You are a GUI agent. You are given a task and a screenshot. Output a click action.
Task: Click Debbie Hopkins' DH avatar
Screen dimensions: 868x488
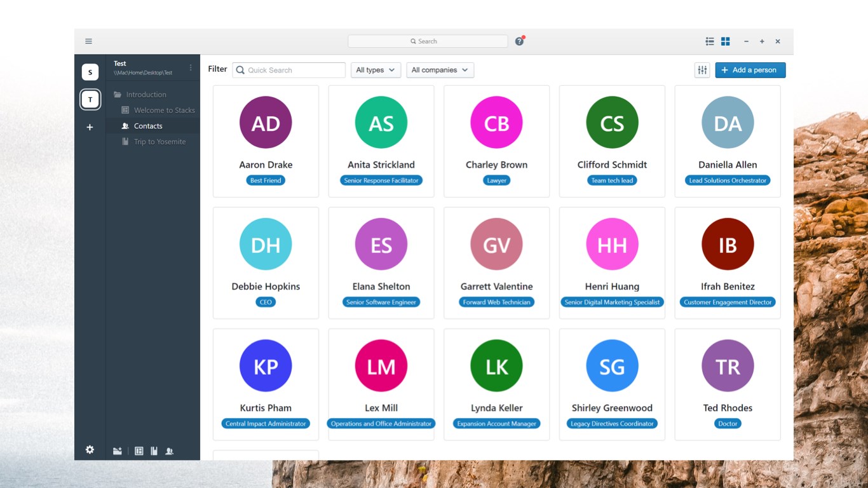coord(266,245)
